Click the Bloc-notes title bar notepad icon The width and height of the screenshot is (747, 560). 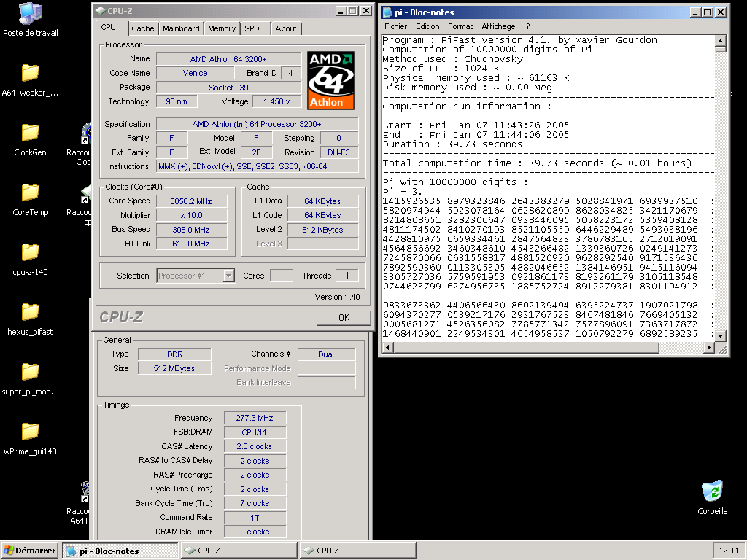[387, 12]
